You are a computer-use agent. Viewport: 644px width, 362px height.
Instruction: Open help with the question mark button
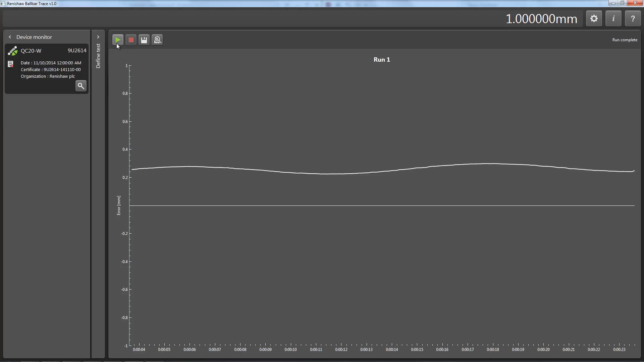(x=633, y=19)
